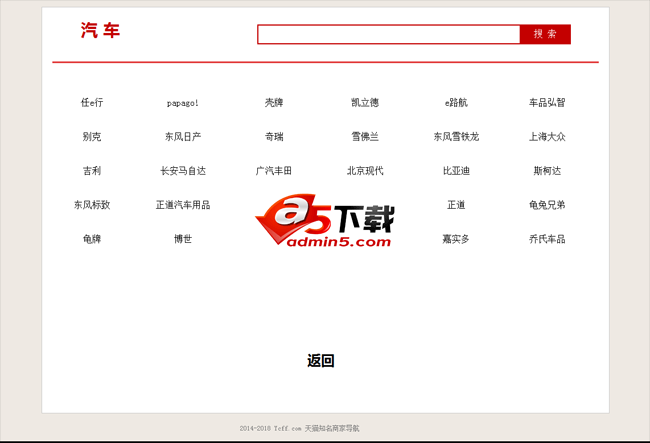Visit the 东风标致 brand link
The height and width of the screenshot is (443, 650).
point(92,204)
